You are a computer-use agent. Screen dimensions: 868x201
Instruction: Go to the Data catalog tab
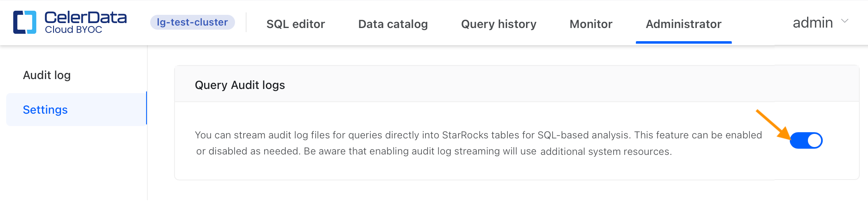[x=393, y=24]
